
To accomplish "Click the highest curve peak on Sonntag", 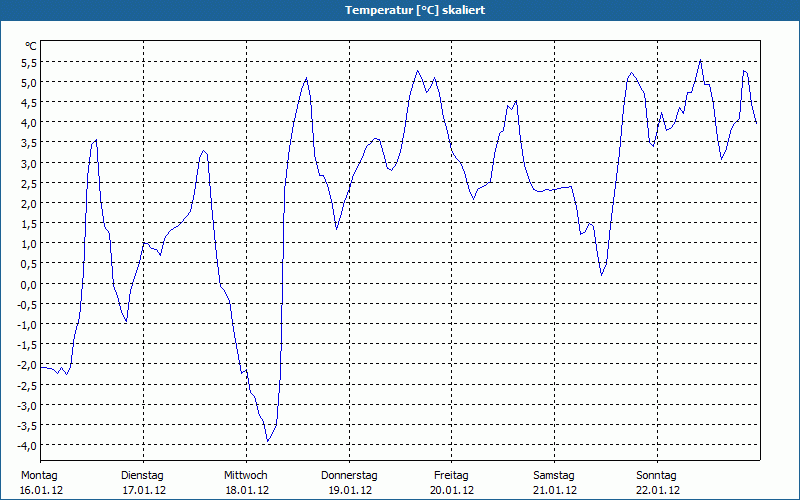I will tap(701, 60).
